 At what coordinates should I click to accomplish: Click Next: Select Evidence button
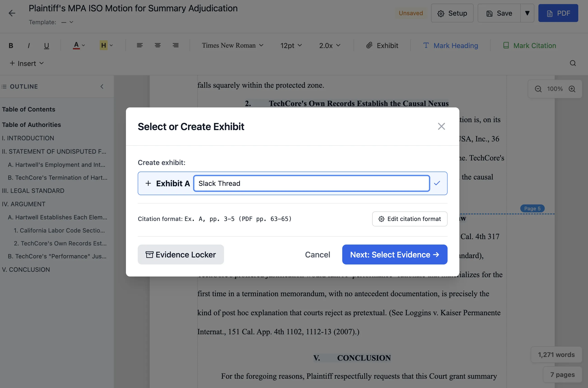[x=395, y=255]
